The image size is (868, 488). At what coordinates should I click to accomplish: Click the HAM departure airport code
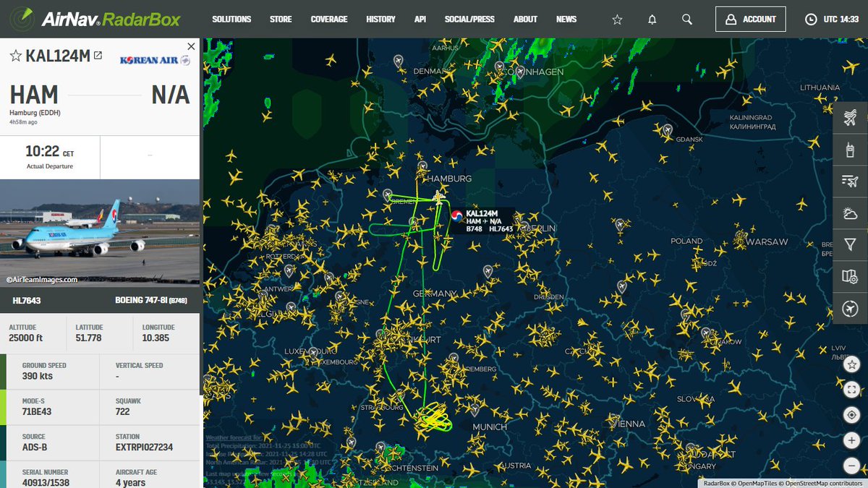click(x=34, y=95)
